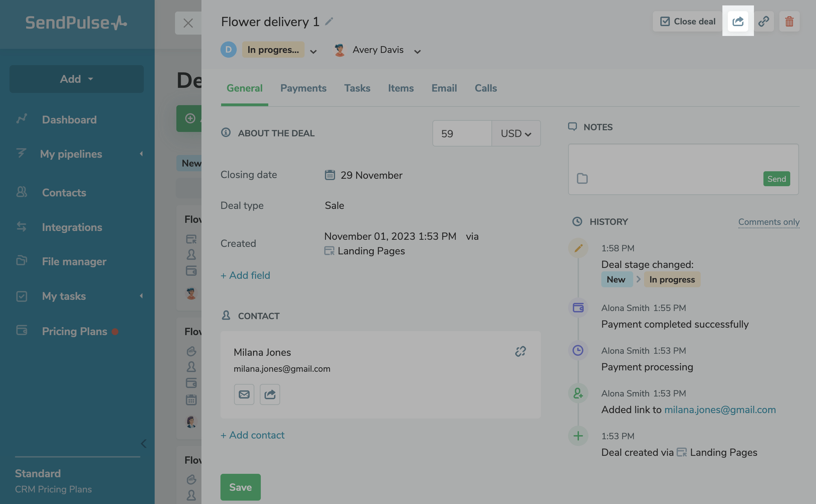Delete deal using red trash icon
This screenshot has height=504, width=816.
789,21
